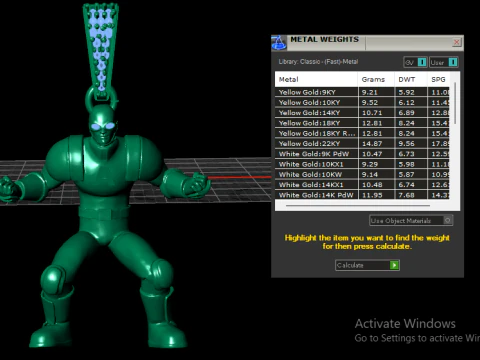Click the SPG column header
The image size is (480, 360).
pyautogui.click(x=438, y=79)
